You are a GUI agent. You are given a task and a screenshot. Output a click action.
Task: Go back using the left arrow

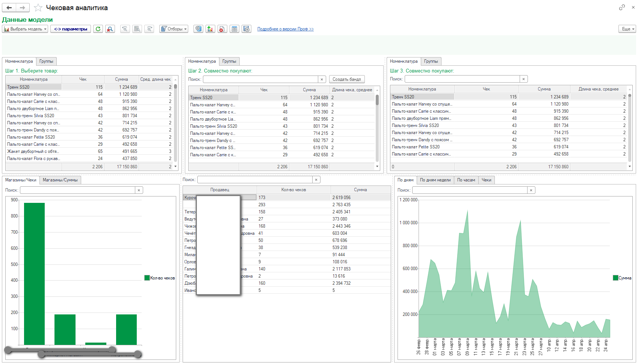tap(9, 8)
